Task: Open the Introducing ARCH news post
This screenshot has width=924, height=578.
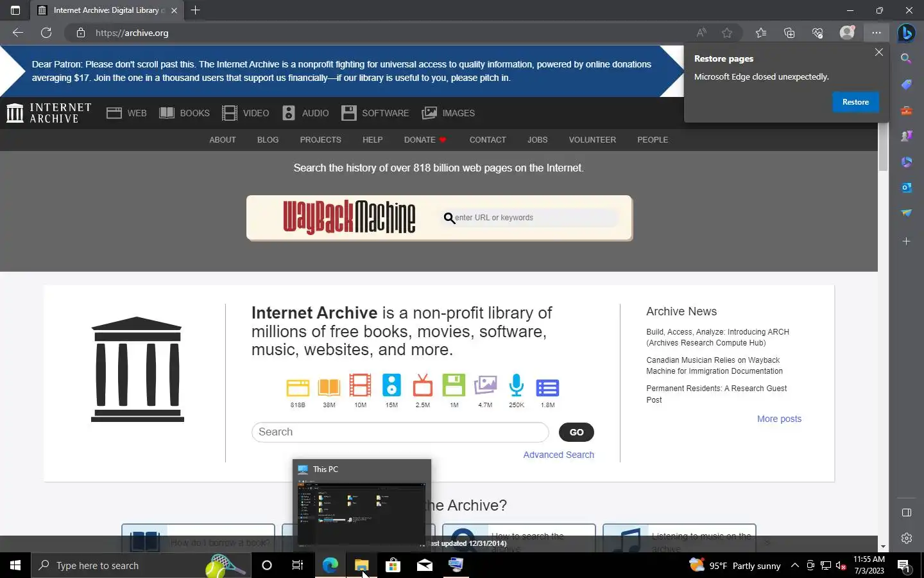Action: pos(717,337)
